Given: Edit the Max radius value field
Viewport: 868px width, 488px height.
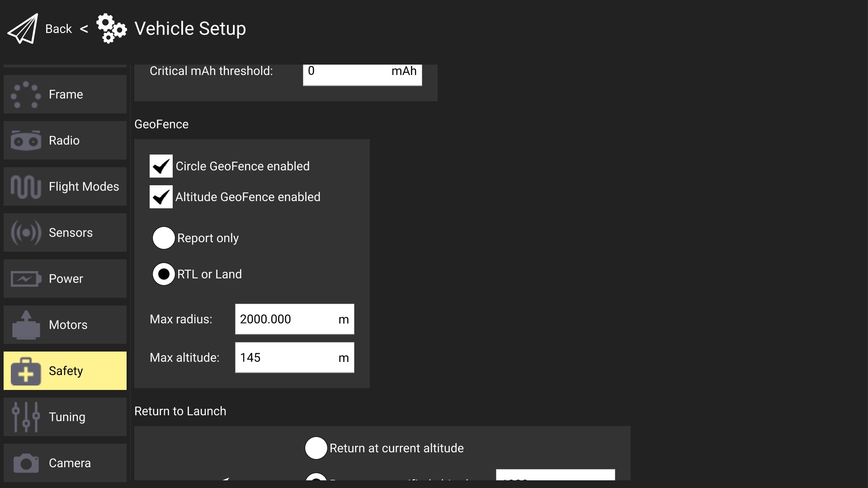Looking at the screenshot, I should pyautogui.click(x=295, y=319).
